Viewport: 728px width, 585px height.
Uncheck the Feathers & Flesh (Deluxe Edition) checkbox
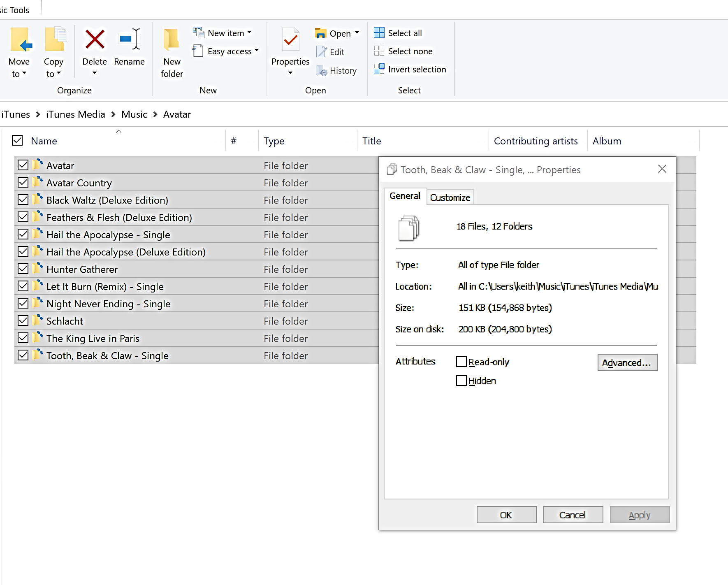tap(23, 217)
